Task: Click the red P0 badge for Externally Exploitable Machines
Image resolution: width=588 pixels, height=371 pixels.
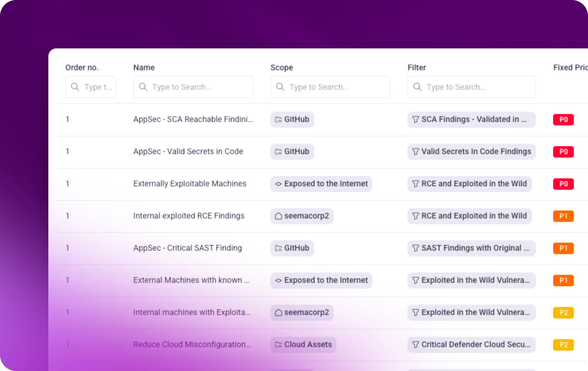Action: [563, 184]
